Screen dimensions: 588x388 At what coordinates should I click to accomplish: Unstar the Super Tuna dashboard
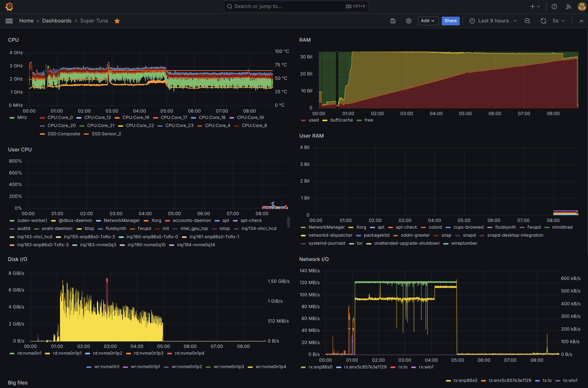point(117,21)
